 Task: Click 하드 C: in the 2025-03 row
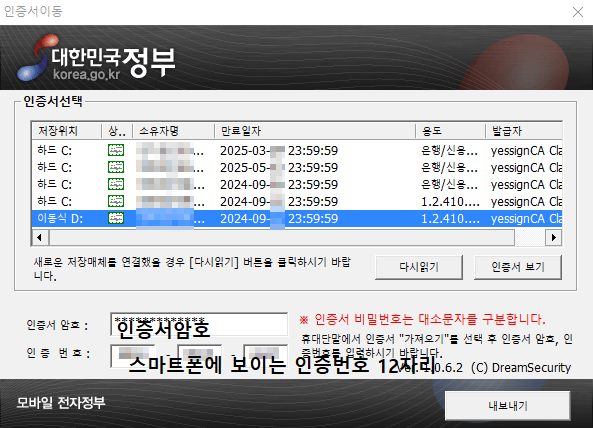54,150
